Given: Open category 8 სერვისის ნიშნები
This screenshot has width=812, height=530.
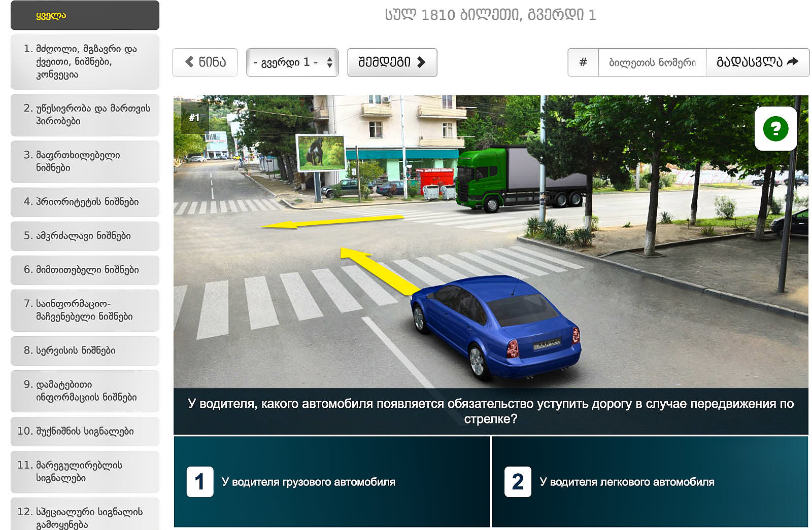Looking at the screenshot, I should (x=85, y=350).
